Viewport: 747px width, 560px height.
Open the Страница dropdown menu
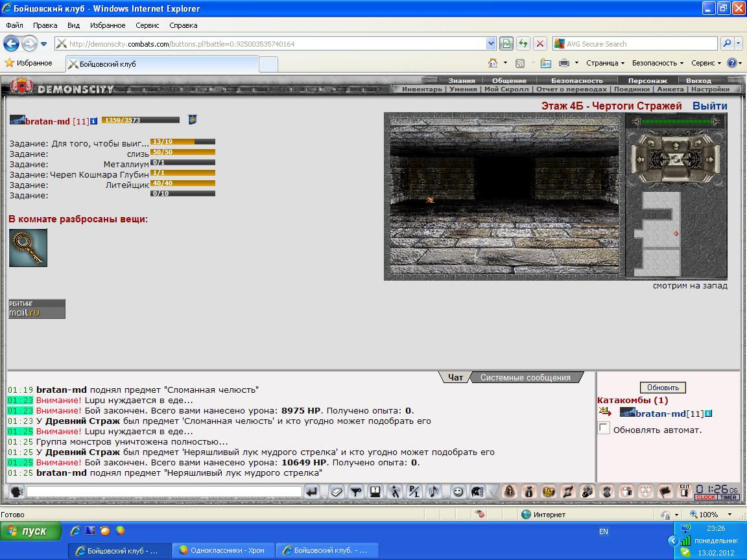[x=605, y=63]
